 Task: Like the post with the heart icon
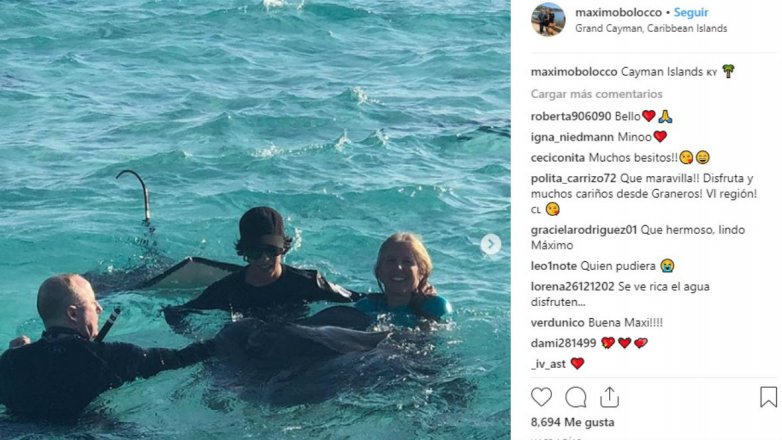pos(541,397)
